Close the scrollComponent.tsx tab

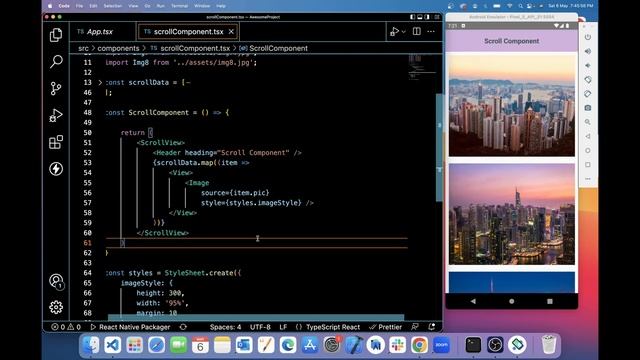pyautogui.click(x=231, y=31)
